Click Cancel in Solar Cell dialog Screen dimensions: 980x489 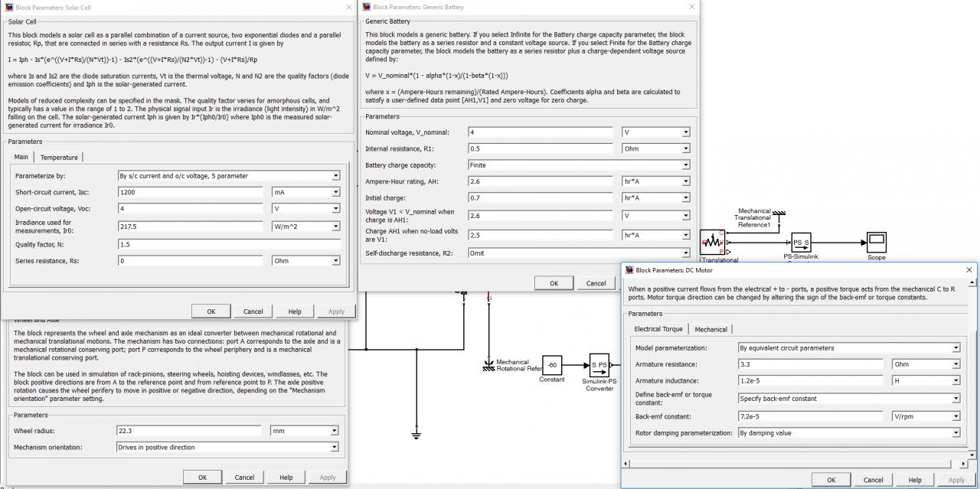coord(253,311)
